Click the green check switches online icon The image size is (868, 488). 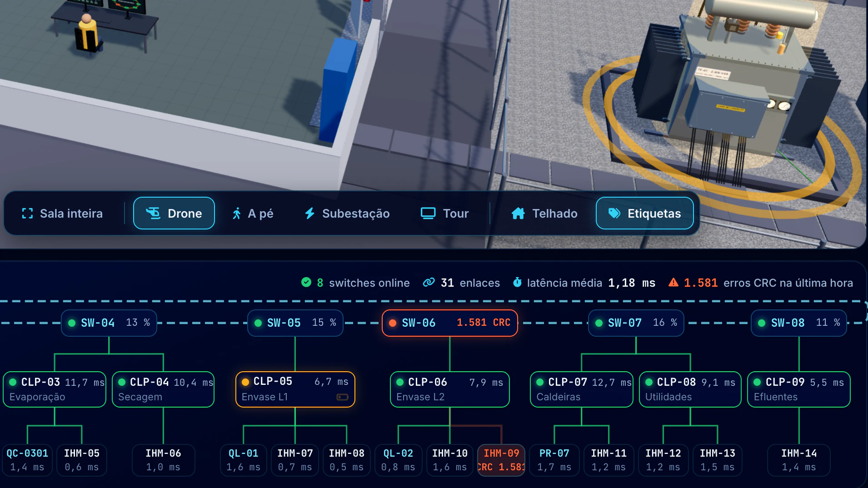tap(306, 283)
